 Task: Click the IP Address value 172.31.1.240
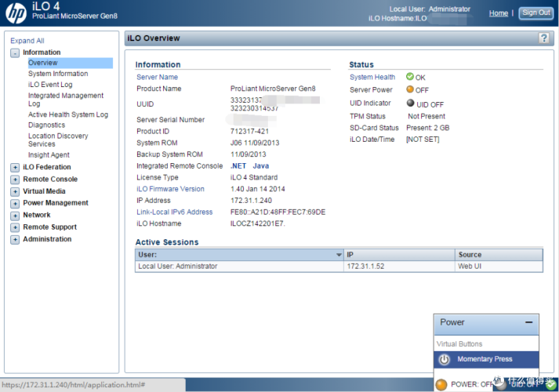251,200
